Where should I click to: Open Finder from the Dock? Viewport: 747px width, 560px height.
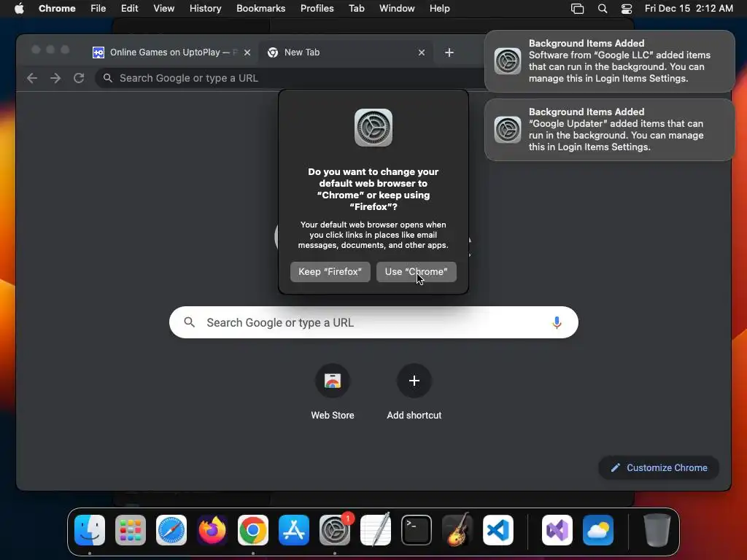[x=90, y=530]
